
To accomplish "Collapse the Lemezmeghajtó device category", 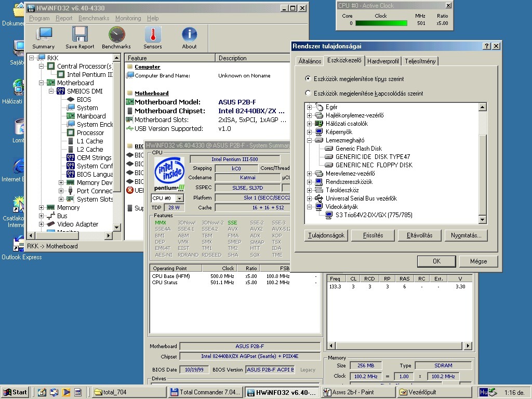I will pos(310,140).
